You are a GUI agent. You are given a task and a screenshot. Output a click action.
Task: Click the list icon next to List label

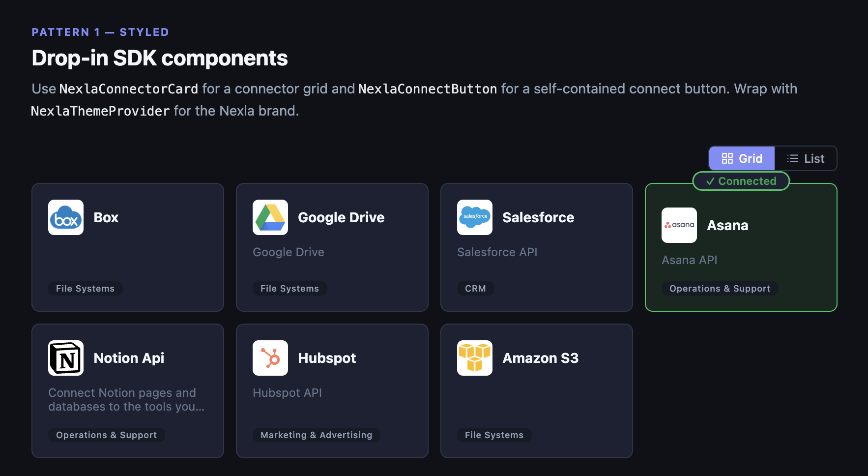coord(792,158)
